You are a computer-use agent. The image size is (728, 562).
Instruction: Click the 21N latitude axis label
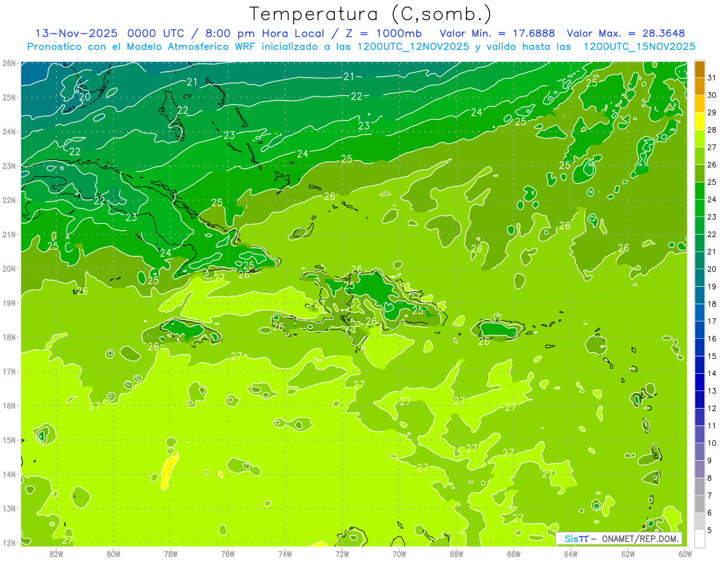(9, 234)
